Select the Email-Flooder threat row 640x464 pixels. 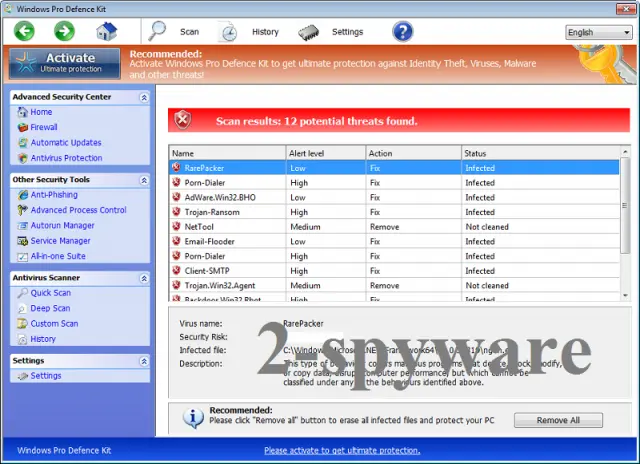tap(394, 241)
